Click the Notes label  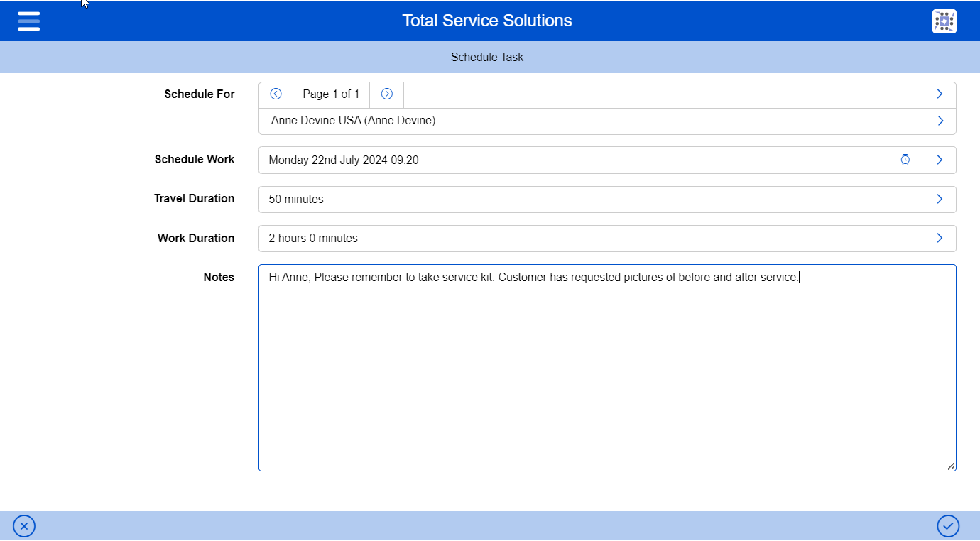point(219,277)
